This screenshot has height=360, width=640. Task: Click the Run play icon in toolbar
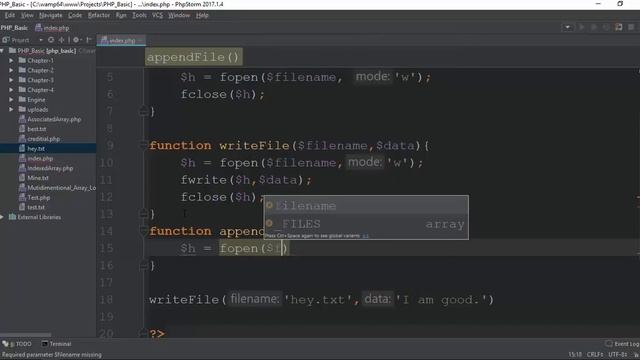click(582, 27)
